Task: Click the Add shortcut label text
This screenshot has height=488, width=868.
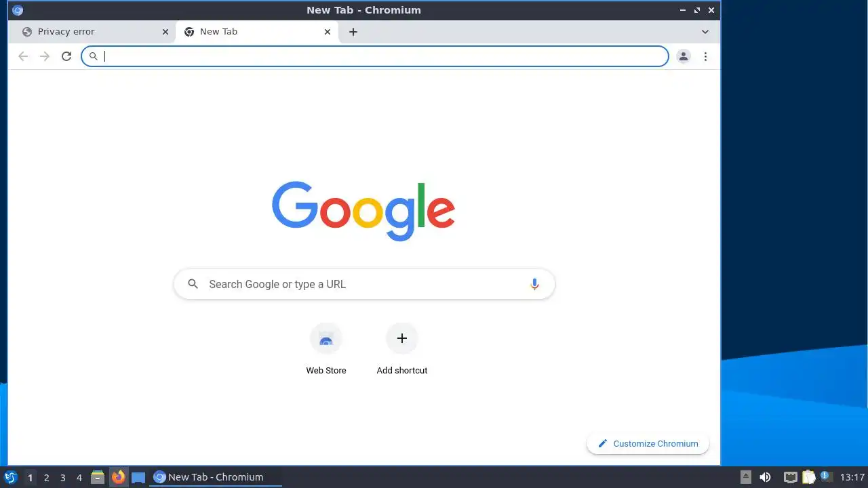Action: pyautogui.click(x=402, y=371)
